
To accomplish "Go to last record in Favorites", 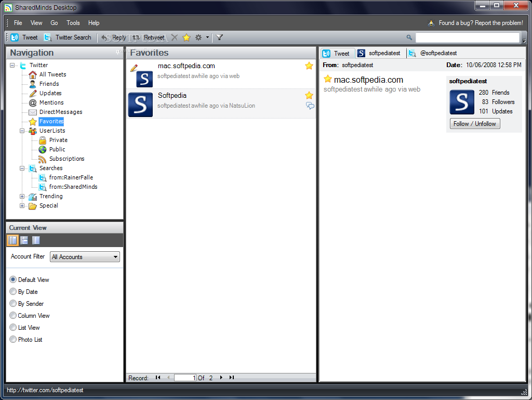I will 231,377.
